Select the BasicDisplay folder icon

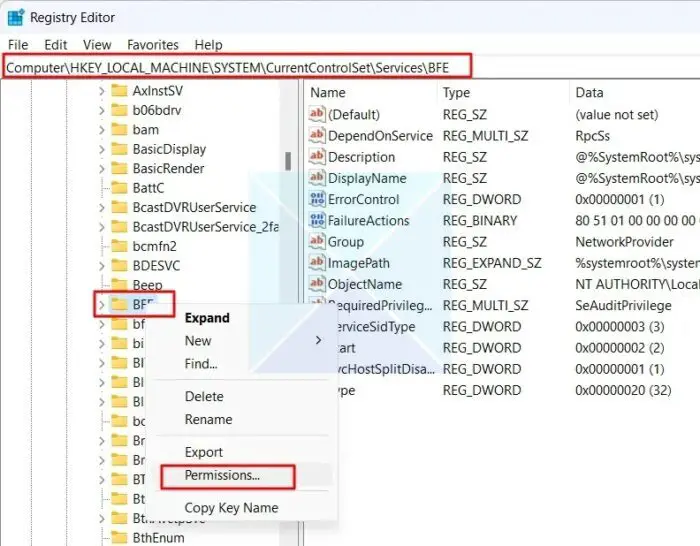119,149
